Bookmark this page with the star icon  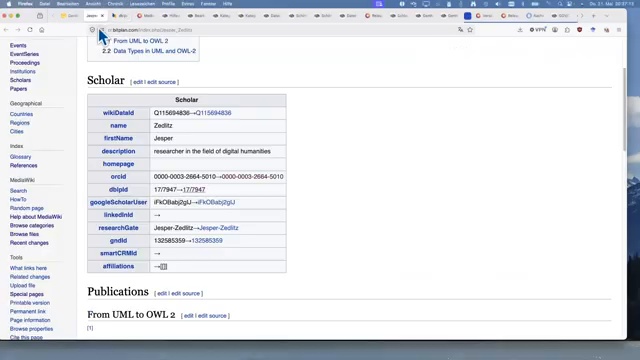(x=470, y=30)
